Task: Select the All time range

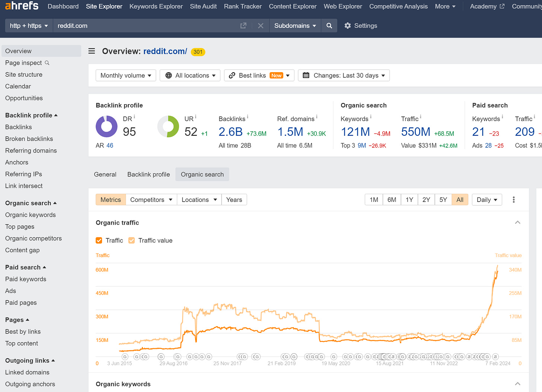Action: 460,200
